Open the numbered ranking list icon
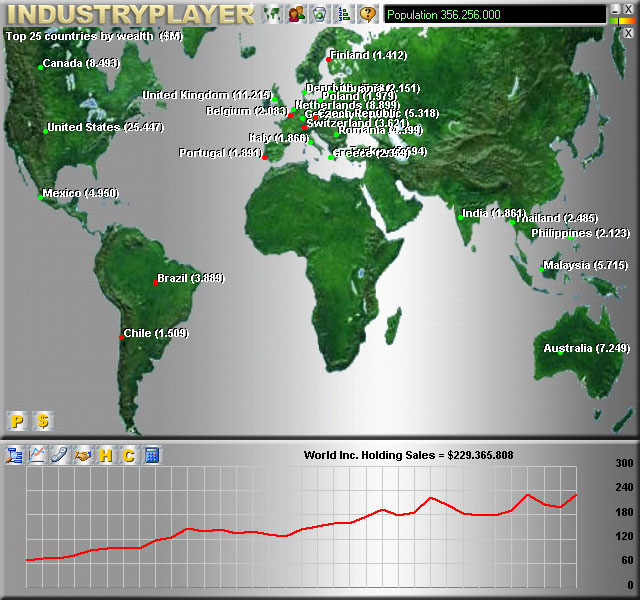Screen dimensions: 640x600 pyautogui.click(x=344, y=14)
